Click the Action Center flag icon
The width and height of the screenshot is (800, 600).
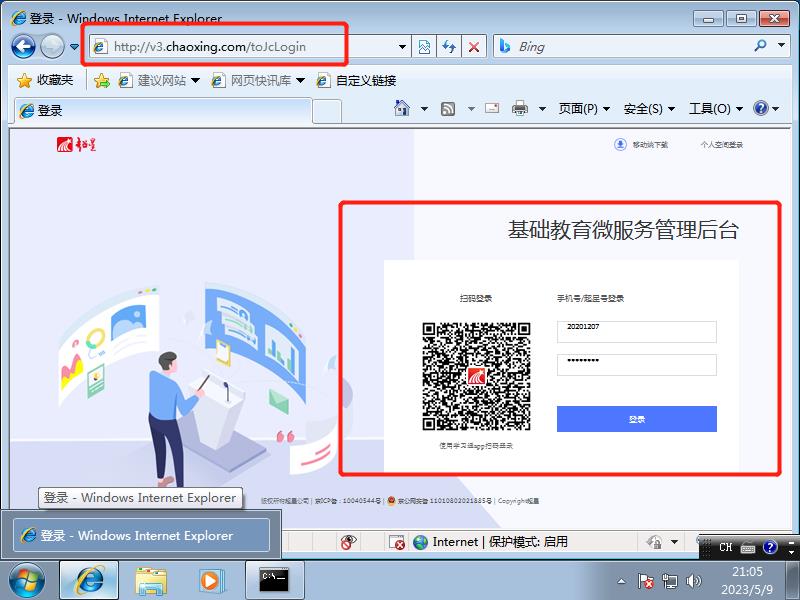[645, 581]
